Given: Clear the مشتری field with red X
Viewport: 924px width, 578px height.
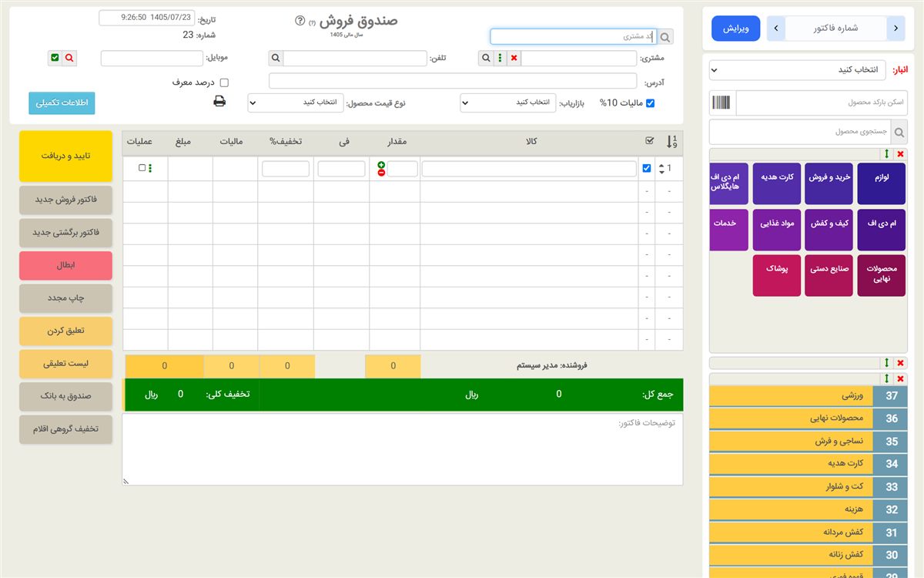Looking at the screenshot, I should (x=514, y=58).
